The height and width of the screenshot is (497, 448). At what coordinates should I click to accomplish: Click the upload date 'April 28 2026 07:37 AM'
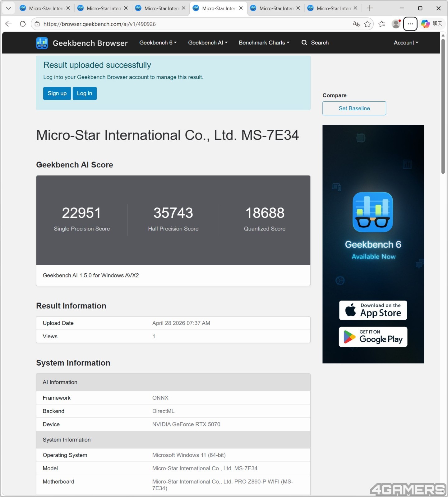click(x=181, y=323)
